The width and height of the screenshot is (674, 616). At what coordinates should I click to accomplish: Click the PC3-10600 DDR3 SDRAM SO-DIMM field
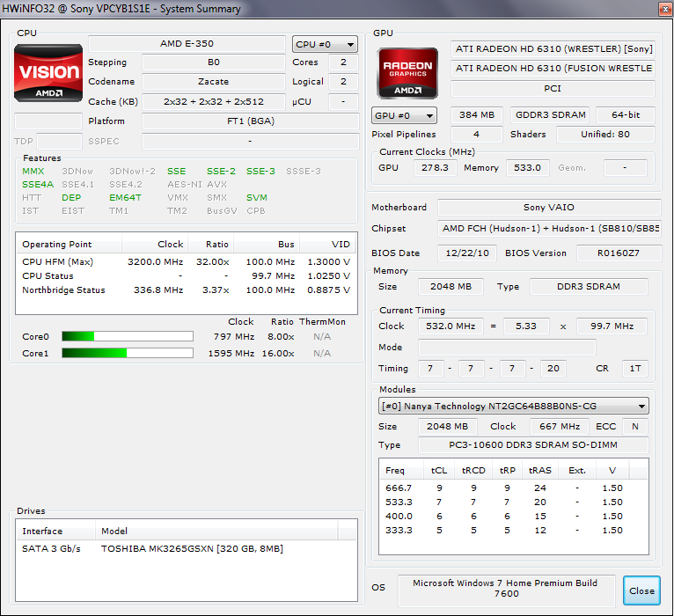[x=533, y=444]
